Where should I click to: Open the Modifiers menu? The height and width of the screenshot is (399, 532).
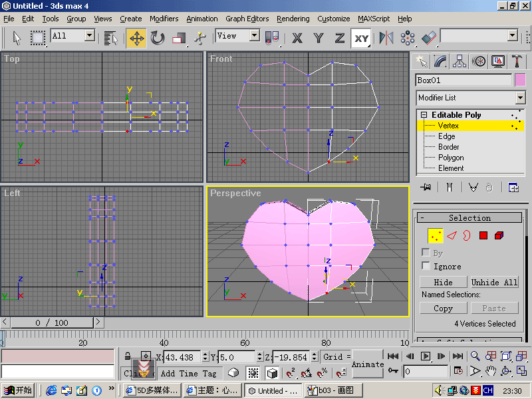(164, 19)
